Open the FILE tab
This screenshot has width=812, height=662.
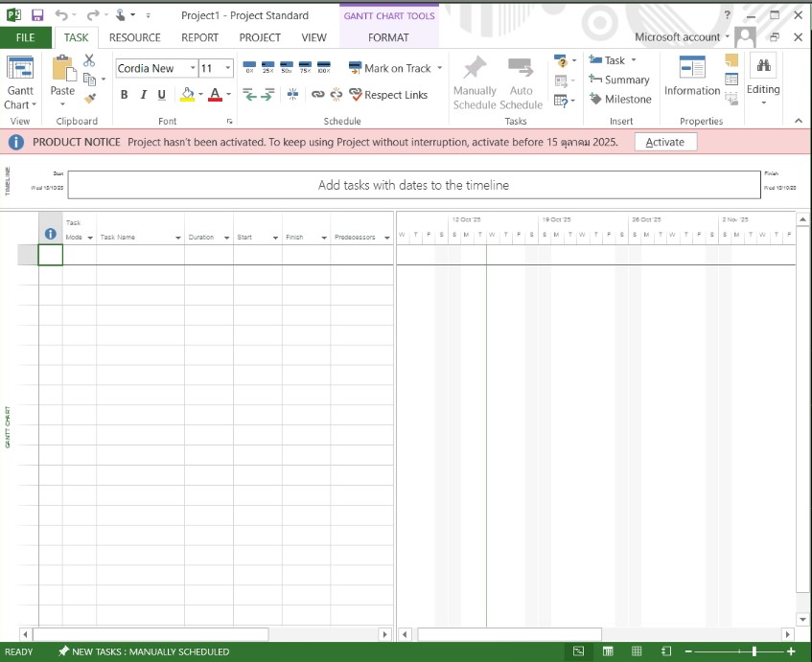pyautogui.click(x=25, y=37)
